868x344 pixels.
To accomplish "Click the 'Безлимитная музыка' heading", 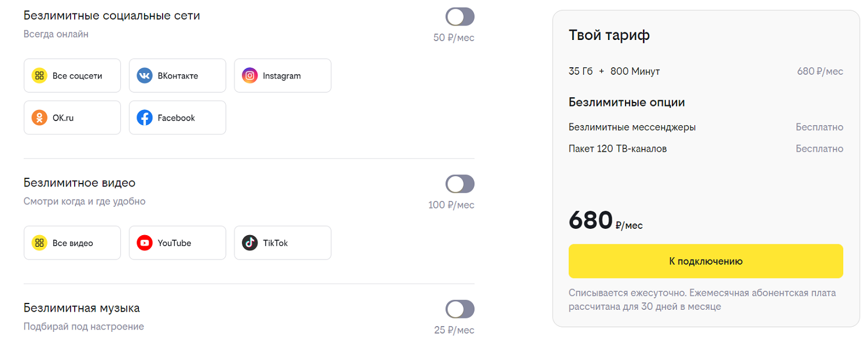I will coord(82,308).
